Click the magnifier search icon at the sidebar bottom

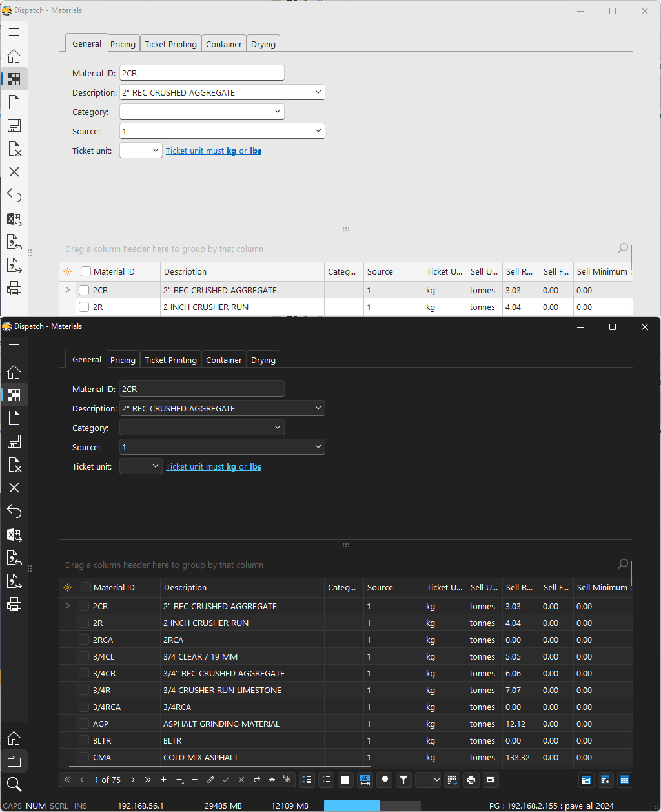14,784
